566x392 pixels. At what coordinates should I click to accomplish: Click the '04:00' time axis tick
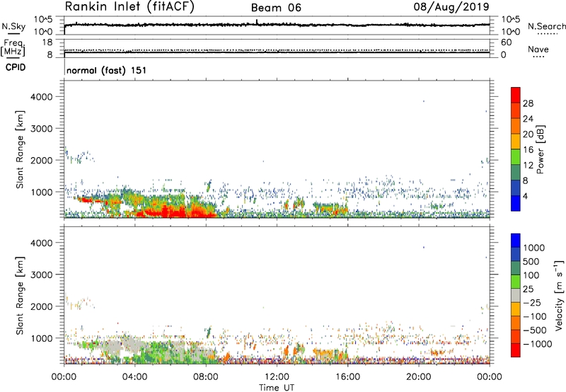click(x=134, y=377)
